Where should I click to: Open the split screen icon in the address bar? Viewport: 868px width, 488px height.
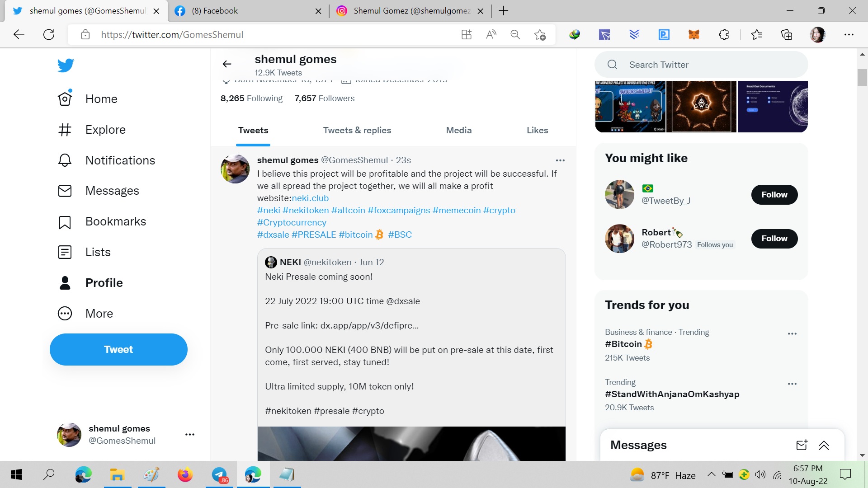click(x=467, y=34)
